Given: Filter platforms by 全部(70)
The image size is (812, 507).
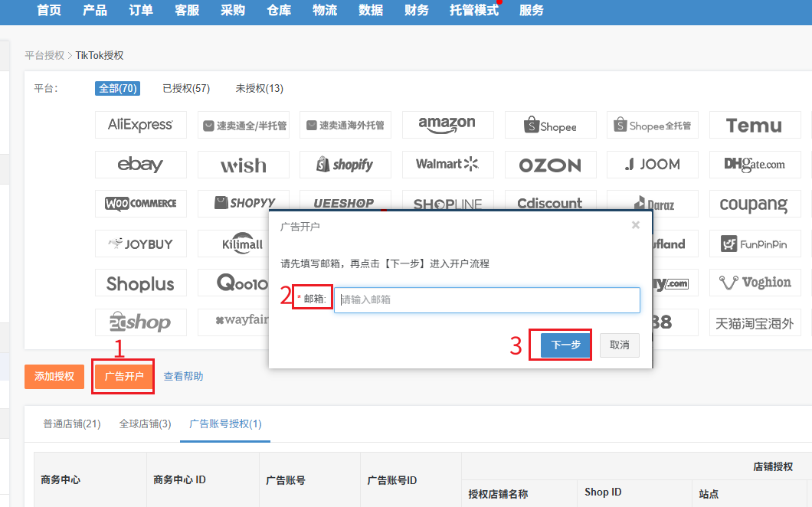Looking at the screenshot, I should pos(117,89).
